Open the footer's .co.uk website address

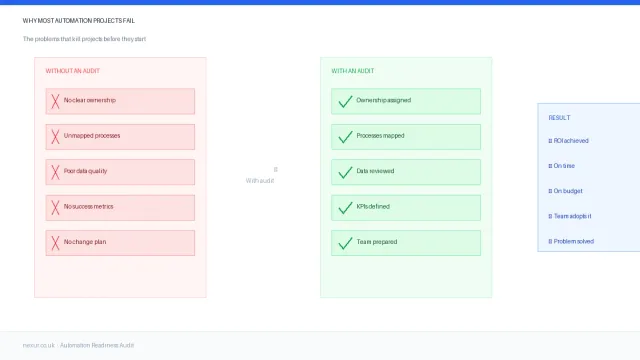[x=38, y=345]
